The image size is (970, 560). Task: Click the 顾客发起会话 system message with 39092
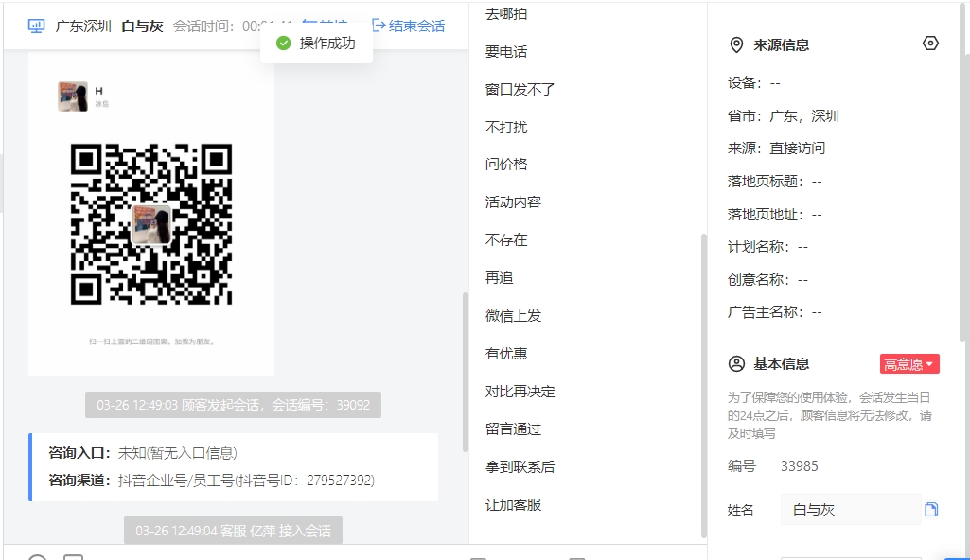pyautogui.click(x=233, y=405)
